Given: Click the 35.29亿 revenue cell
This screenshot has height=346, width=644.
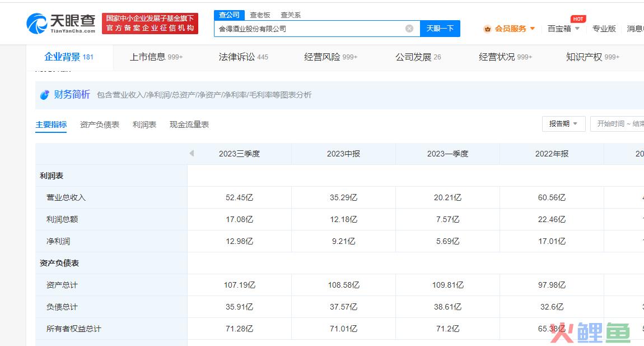Looking at the screenshot, I should [x=343, y=197].
